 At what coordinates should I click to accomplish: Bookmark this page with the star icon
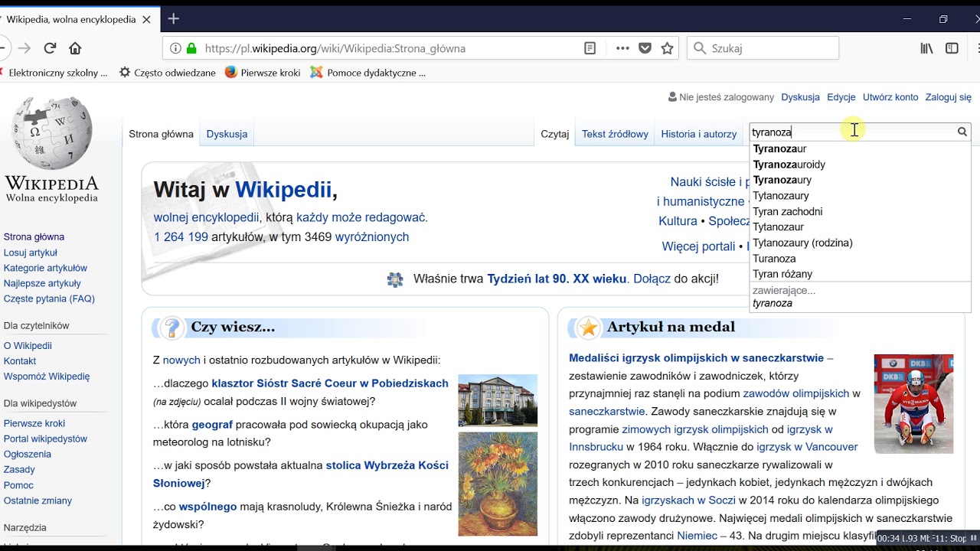click(x=667, y=48)
